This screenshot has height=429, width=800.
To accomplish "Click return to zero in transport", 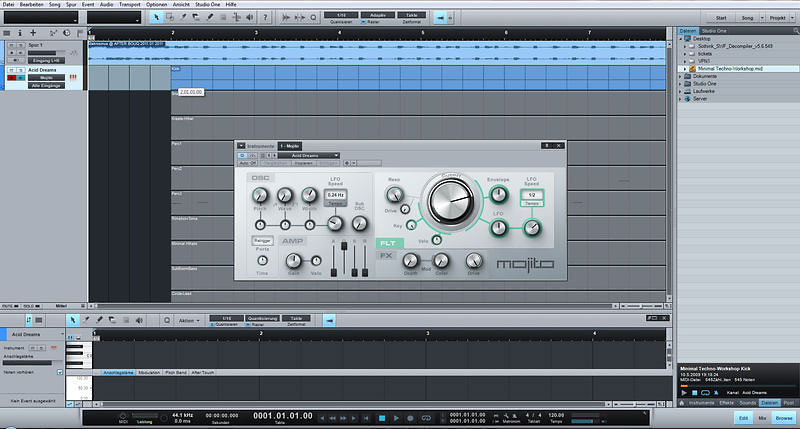I will click(366, 418).
